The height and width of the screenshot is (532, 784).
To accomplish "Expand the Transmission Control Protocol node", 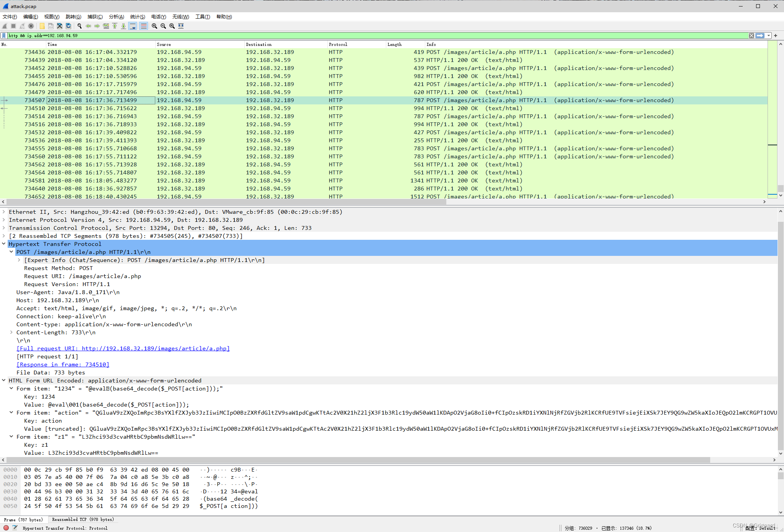I will (4, 228).
